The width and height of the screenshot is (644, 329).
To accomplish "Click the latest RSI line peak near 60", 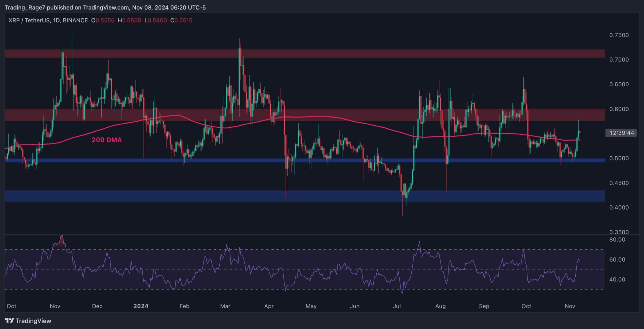I will (579, 259).
